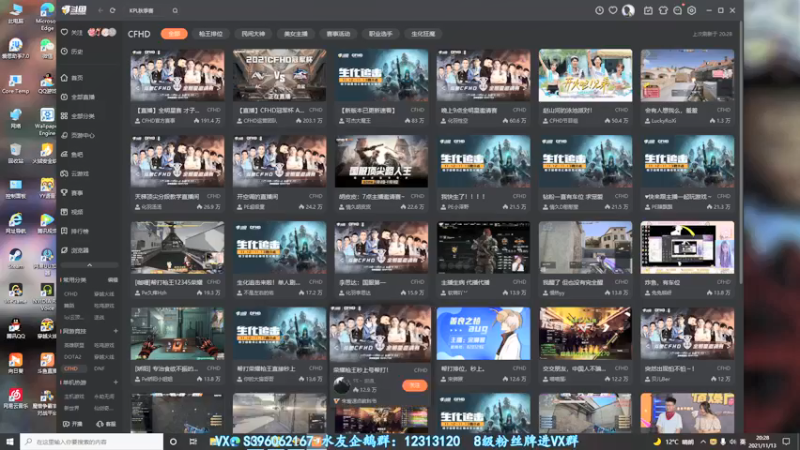Open Steam desktop shortcut

tap(15, 258)
